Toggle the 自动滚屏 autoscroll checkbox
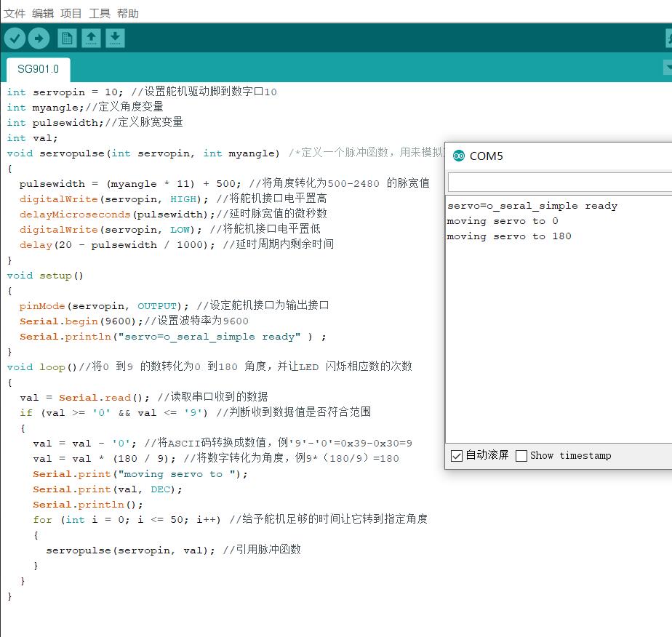672x637 pixels. click(457, 456)
